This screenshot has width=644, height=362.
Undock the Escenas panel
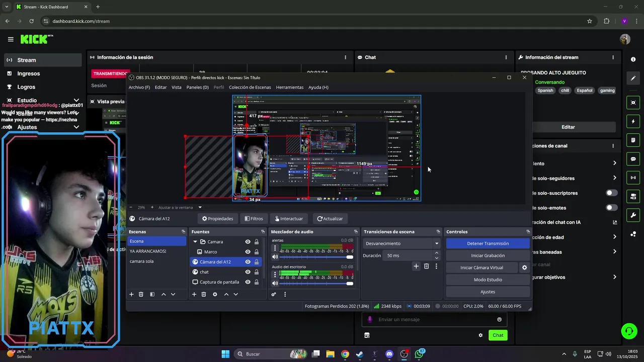[x=183, y=232]
